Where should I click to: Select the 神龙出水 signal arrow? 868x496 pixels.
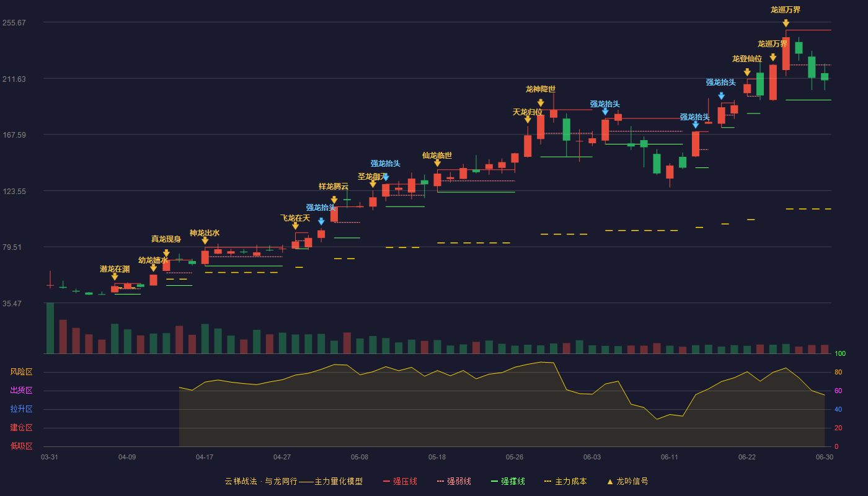(205, 241)
